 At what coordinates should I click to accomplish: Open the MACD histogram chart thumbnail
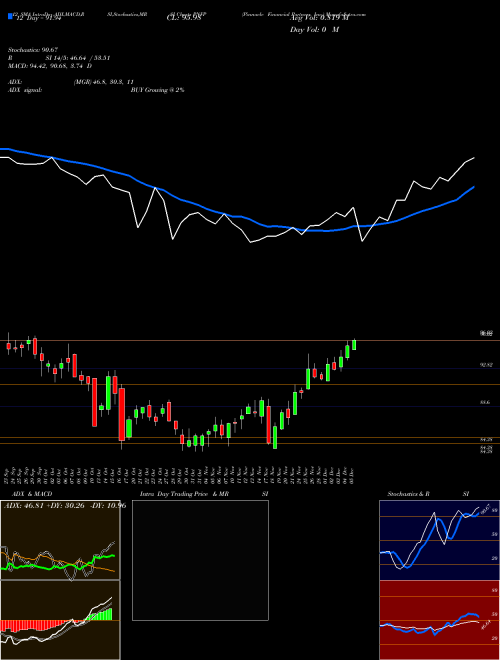[x=60, y=620]
